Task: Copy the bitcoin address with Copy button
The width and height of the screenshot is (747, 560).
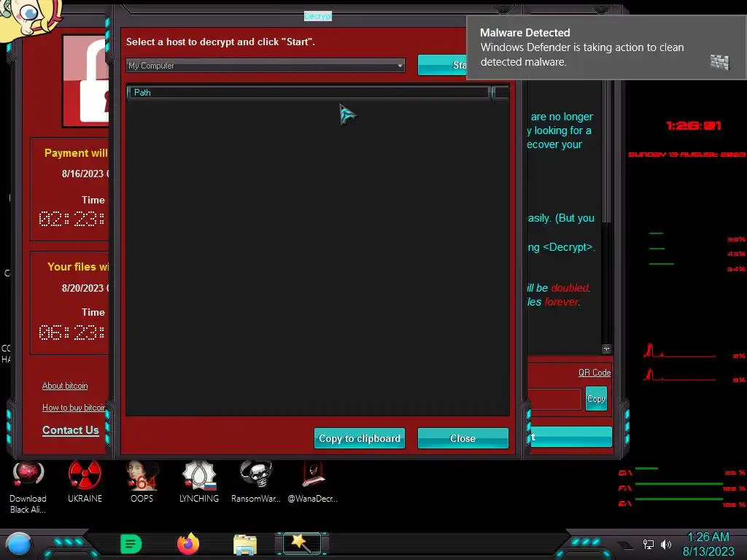Action: click(x=596, y=399)
